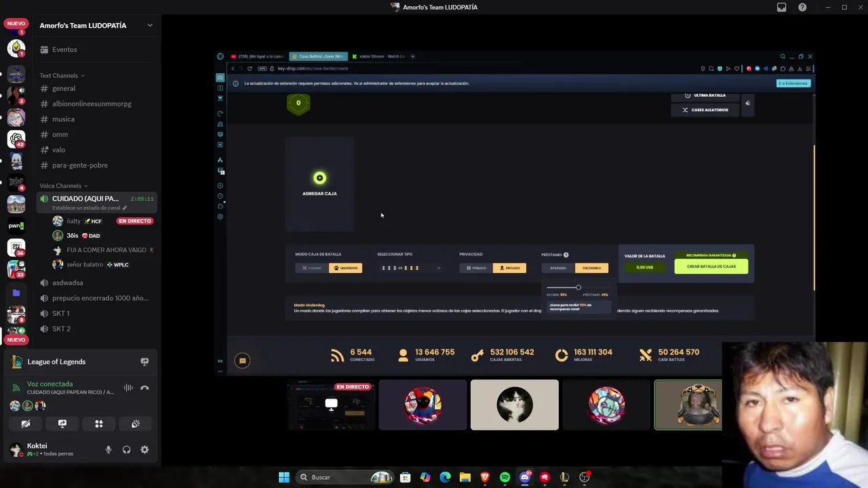Set privacy to Privado
868x488 pixels.
coord(509,268)
